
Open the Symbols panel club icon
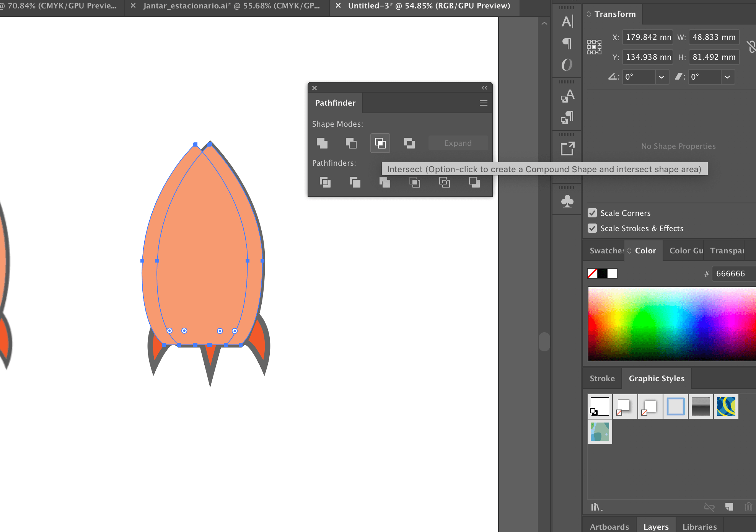pyautogui.click(x=567, y=201)
